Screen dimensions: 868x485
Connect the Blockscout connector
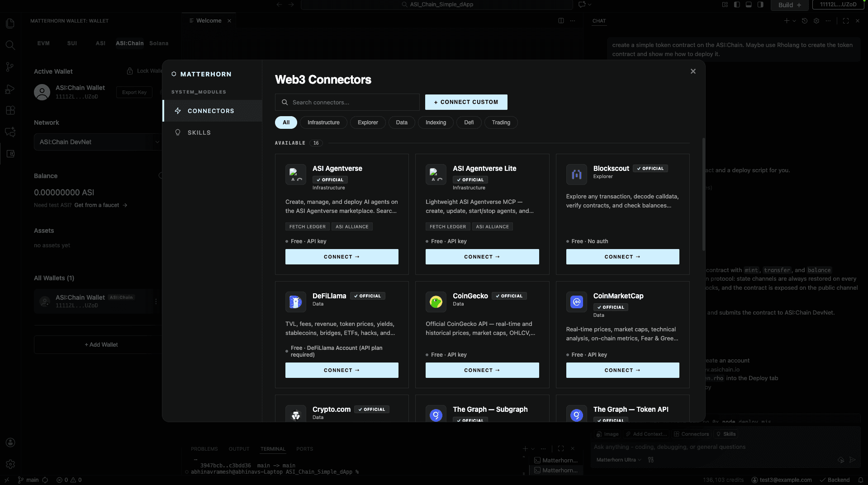(x=622, y=257)
